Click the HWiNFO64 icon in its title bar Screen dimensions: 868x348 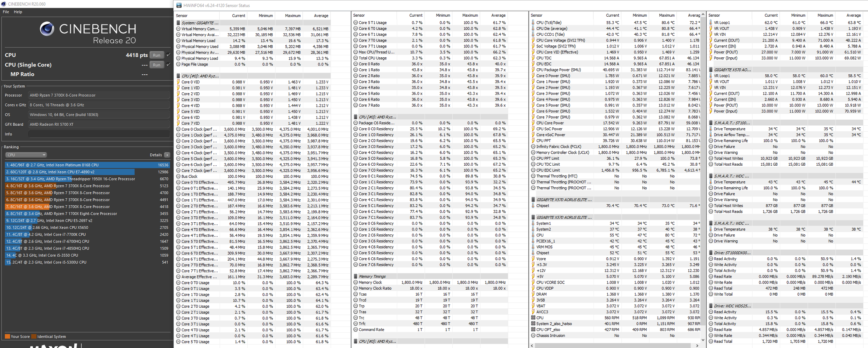(x=179, y=5)
